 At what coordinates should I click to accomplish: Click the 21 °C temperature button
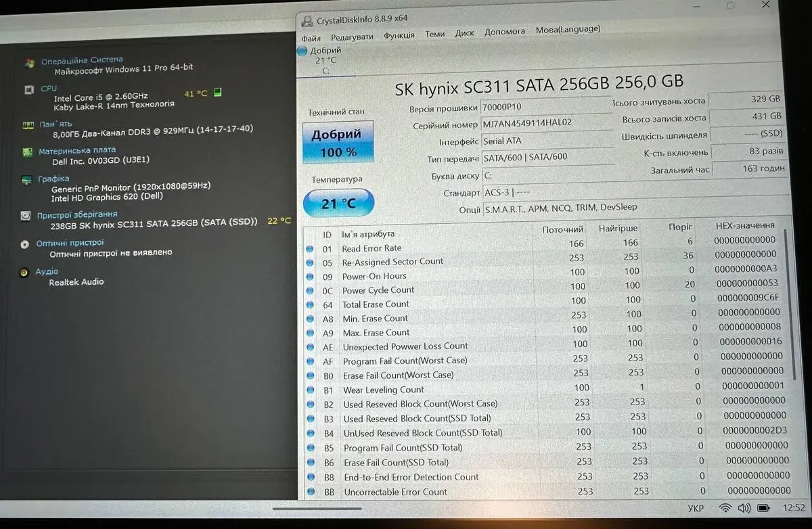coord(338,202)
